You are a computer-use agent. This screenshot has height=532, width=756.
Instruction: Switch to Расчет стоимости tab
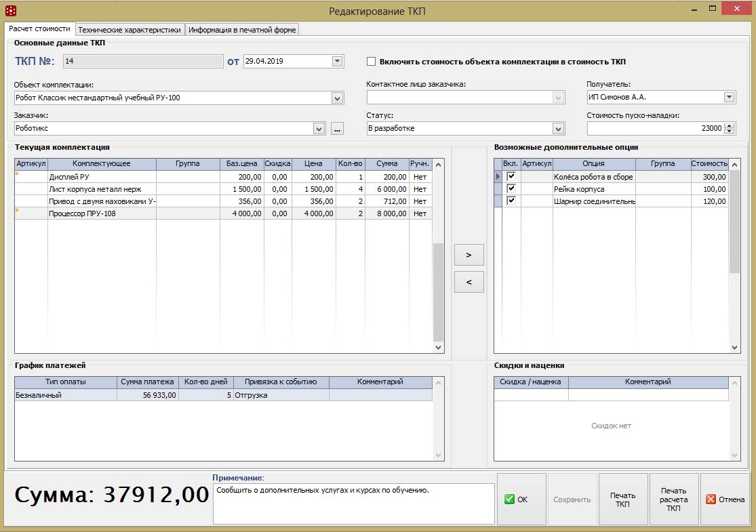(x=39, y=29)
